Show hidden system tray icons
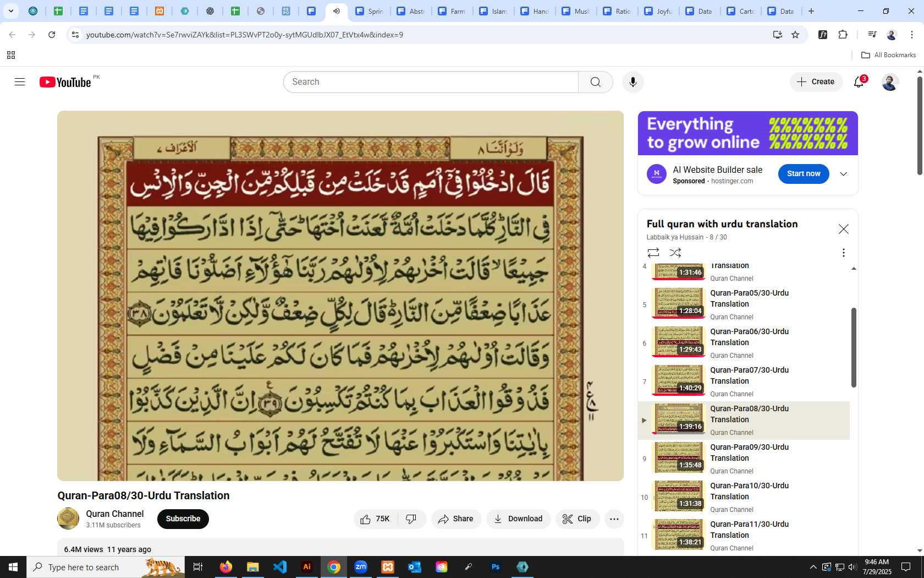The width and height of the screenshot is (924, 578). (813, 567)
